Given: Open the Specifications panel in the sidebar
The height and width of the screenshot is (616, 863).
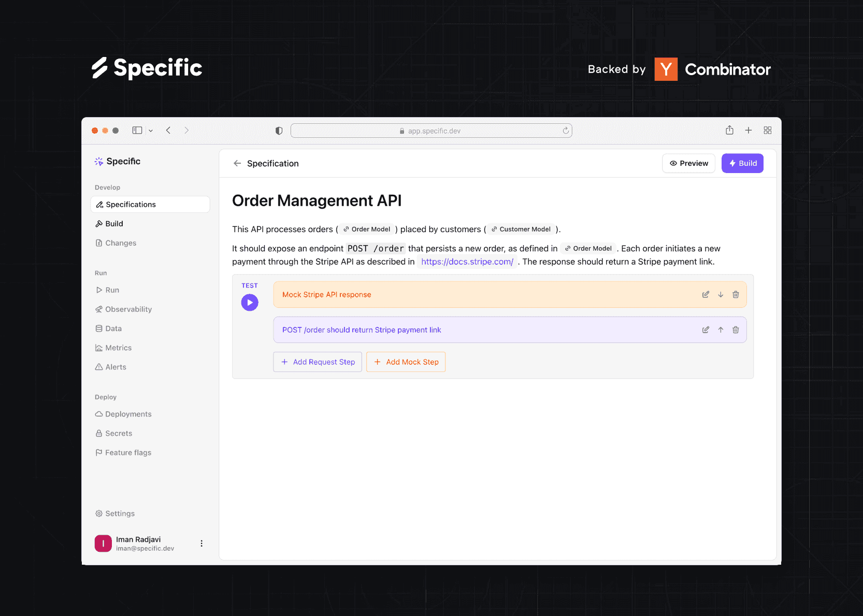Looking at the screenshot, I should pos(130,204).
